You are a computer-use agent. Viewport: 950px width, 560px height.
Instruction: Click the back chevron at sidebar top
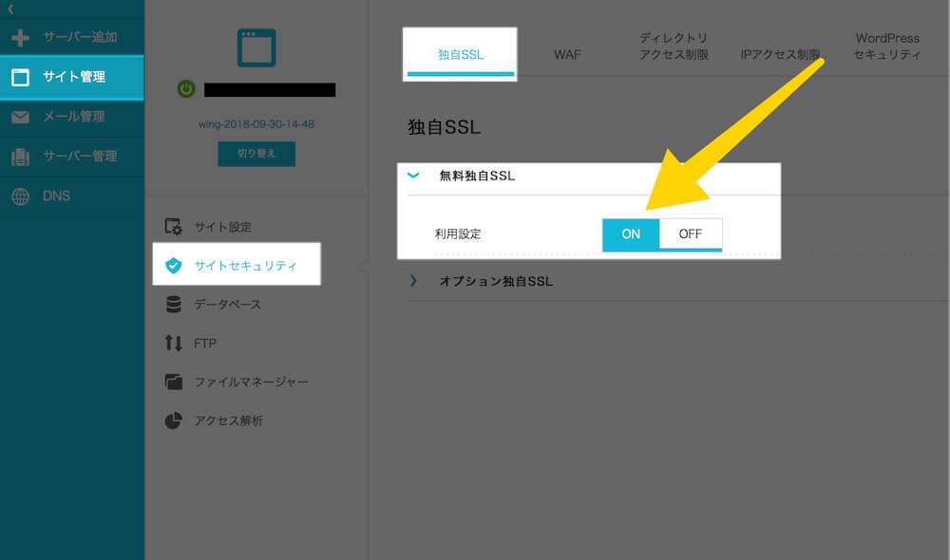[x=10, y=9]
